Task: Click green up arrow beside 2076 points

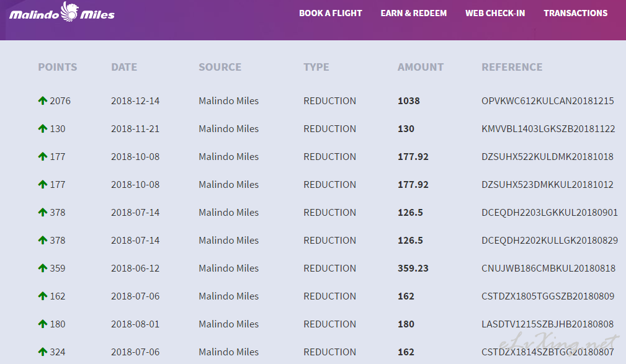Action: click(x=43, y=100)
